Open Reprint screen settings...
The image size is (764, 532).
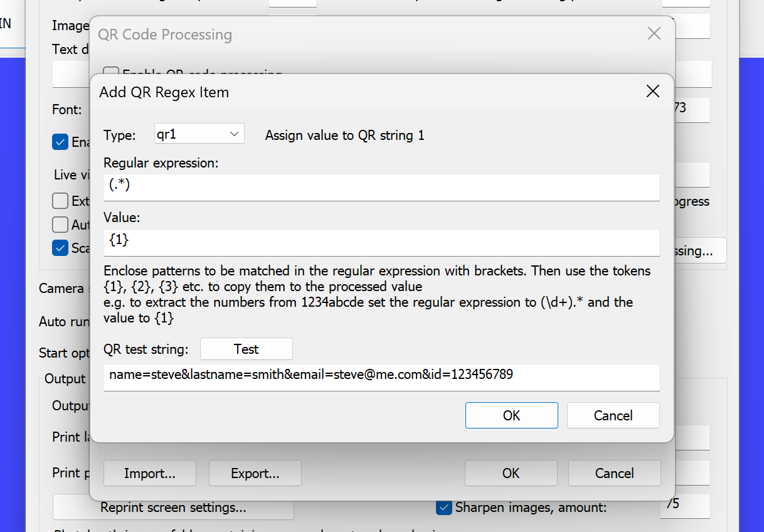coord(173,508)
